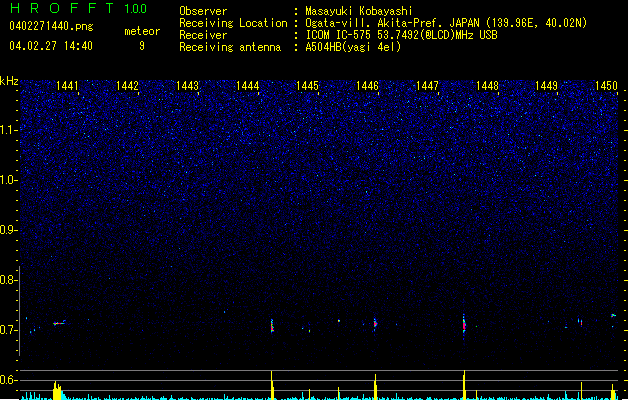This screenshot has width=629, height=400.
Task: Click observer name Masayuki Kobayashi
Action: (x=359, y=11)
